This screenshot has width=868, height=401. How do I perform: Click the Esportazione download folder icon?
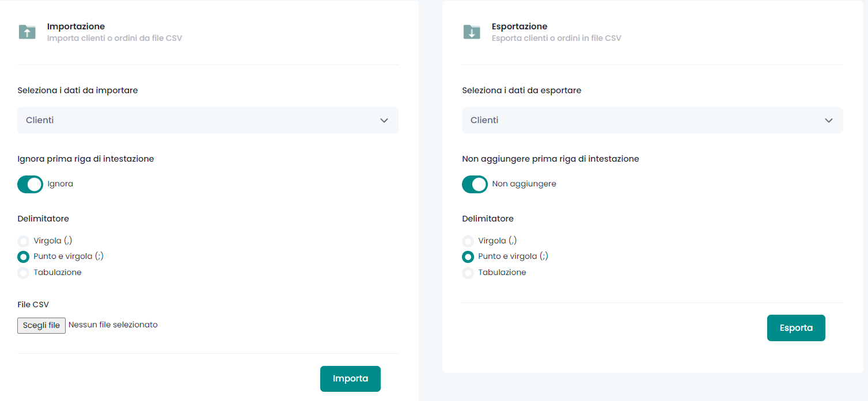tap(472, 32)
